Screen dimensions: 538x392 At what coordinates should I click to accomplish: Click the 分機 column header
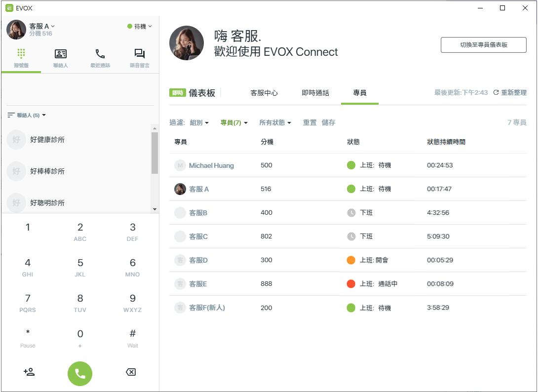point(267,142)
